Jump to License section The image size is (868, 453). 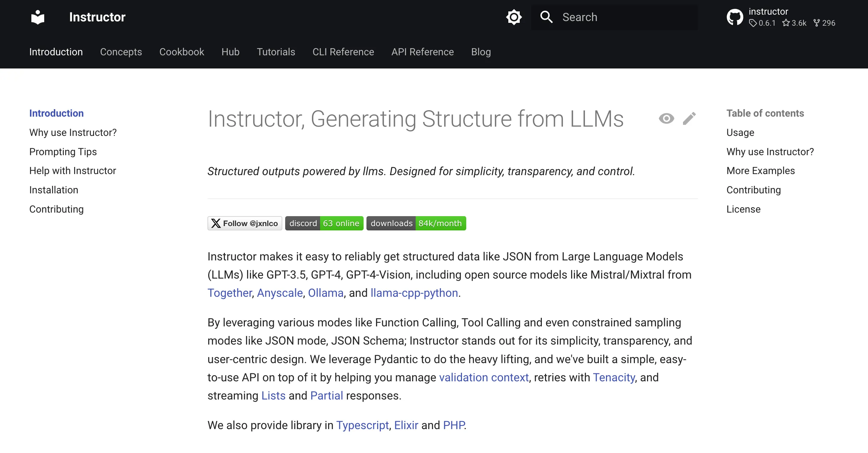coord(743,209)
